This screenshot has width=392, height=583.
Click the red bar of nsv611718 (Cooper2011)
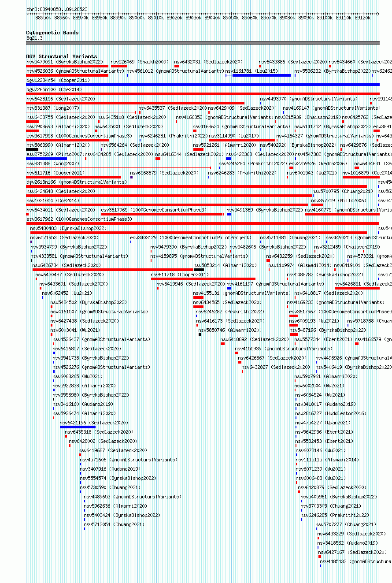(x=203, y=279)
